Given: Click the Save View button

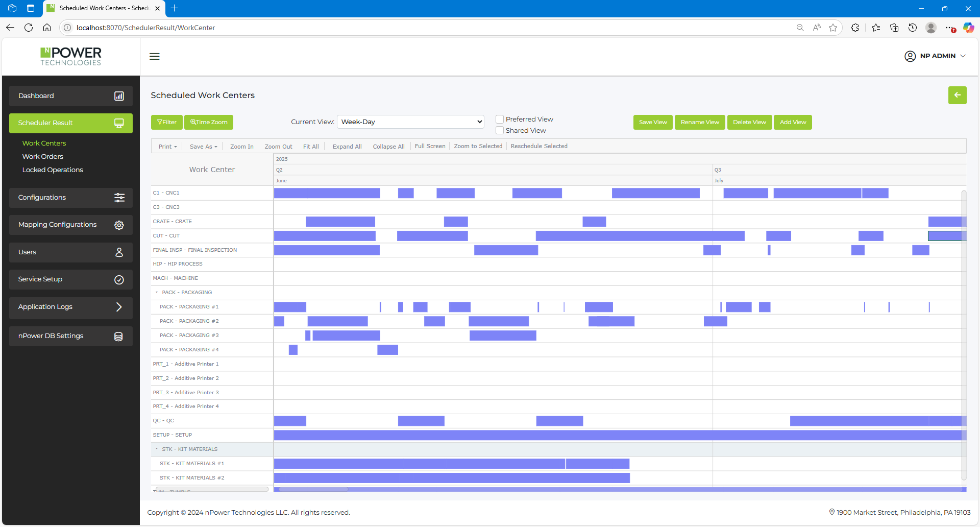Looking at the screenshot, I should [653, 123].
